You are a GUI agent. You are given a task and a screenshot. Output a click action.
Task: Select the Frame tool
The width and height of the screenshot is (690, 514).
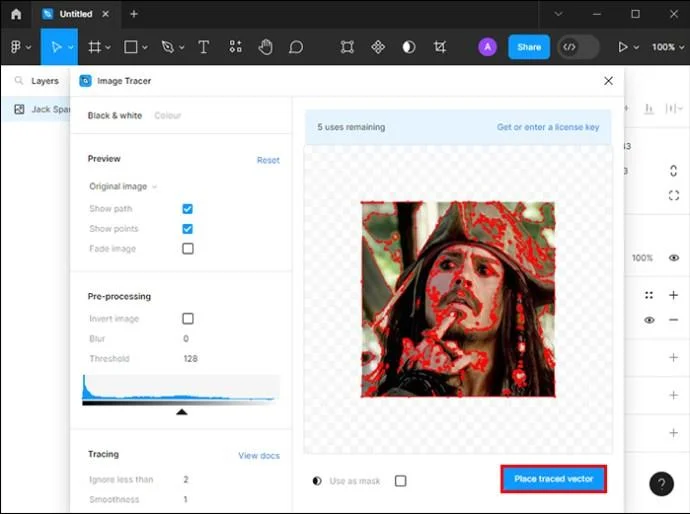94,47
